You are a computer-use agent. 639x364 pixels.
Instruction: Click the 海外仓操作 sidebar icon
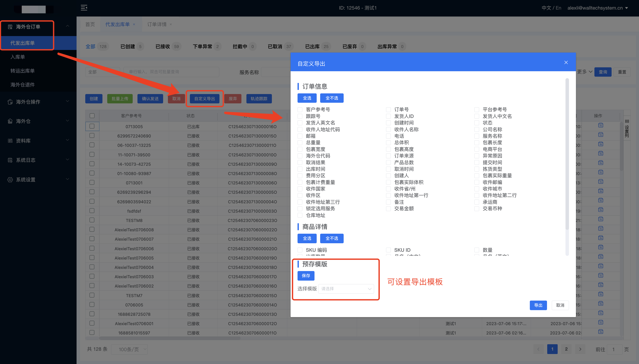coord(10,102)
